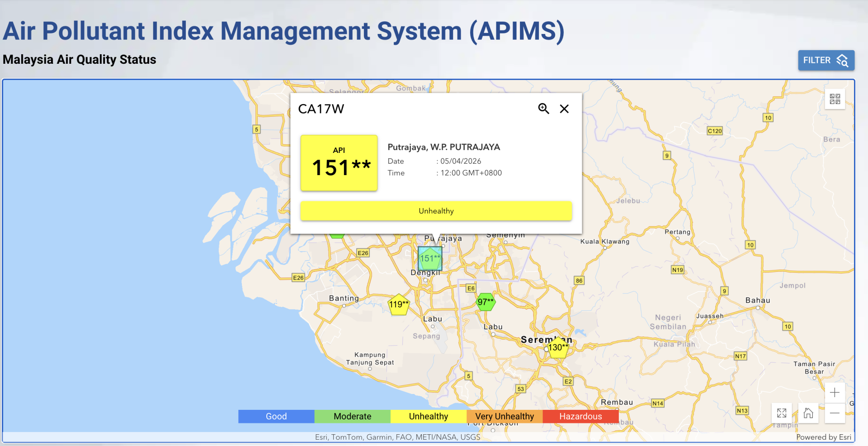Click the blue Good legend swatch
The width and height of the screenshot is (868, 446).
(x=276, y=416)
